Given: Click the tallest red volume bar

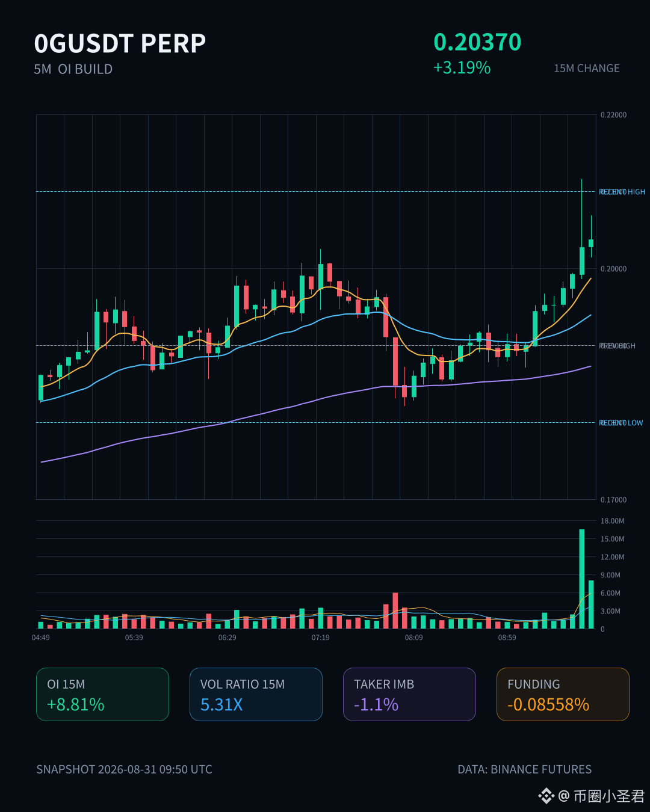Looking at the screenshot, I should pyautogui.click(x=395, y=611).
